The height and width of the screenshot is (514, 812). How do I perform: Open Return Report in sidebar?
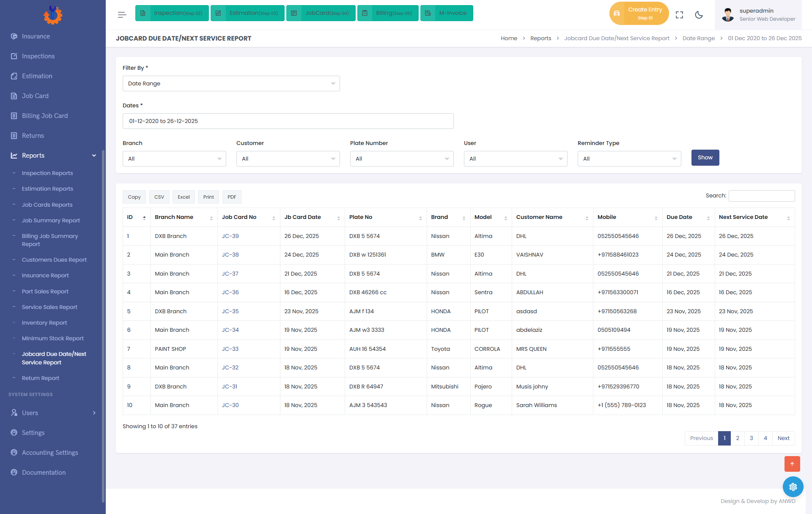click(x=41, y=378)
